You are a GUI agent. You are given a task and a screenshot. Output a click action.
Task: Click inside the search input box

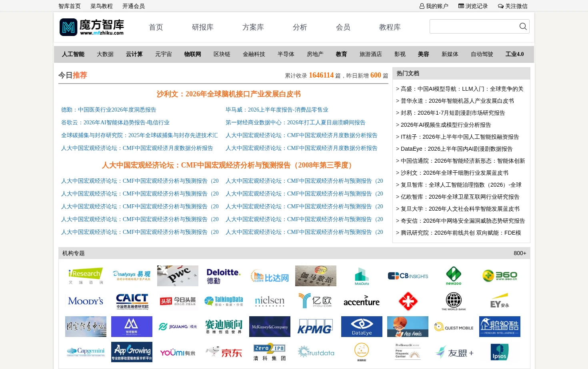click(x=474, y=26)
